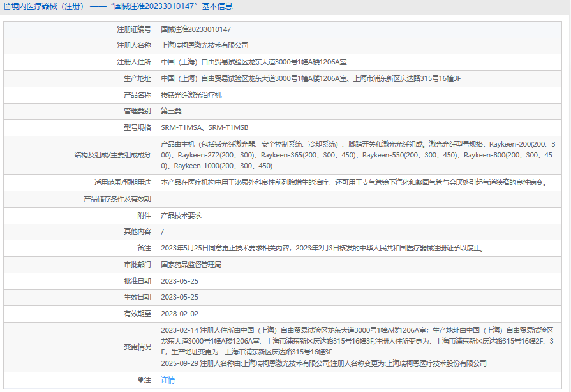Click the product name 掺铥光纤激光治疗机
Image resolution: width=571 pixels, height=392 pixels.
pyautogui.click(x=191, y=95)
